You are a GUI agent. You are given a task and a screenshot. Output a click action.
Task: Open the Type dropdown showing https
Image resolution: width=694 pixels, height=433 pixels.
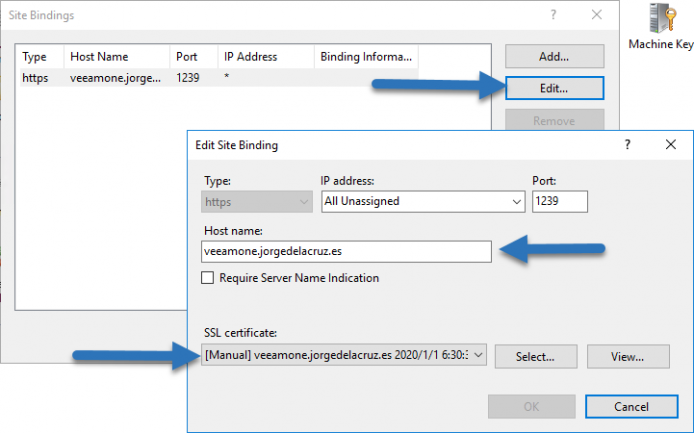(257, 202)
